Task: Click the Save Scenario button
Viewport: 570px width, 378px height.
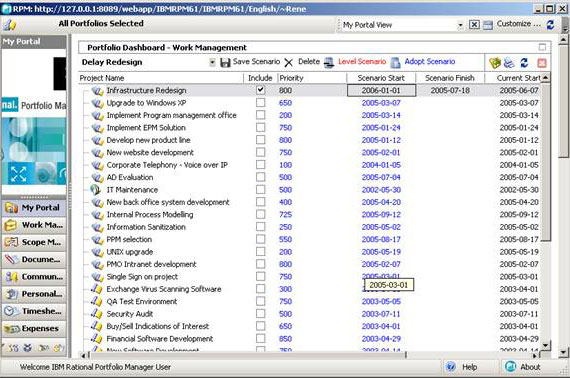Action: pos(256,62)
